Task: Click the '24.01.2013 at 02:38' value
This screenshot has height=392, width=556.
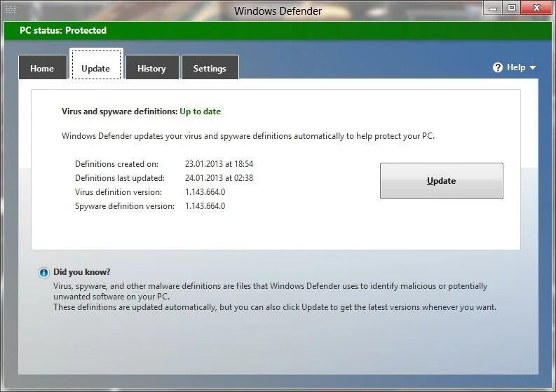Action: (x=219, y=178)
